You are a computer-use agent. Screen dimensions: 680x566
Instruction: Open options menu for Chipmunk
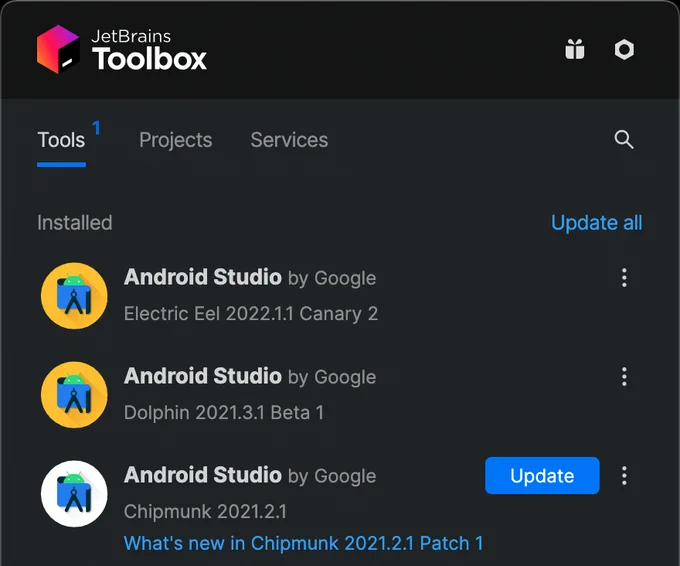pos(624,475)
